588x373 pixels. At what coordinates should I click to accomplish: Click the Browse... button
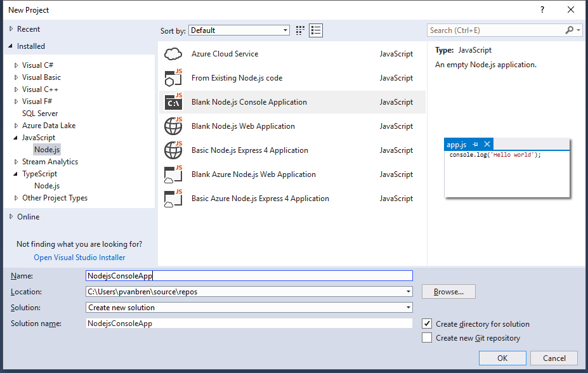coord(448,292)
